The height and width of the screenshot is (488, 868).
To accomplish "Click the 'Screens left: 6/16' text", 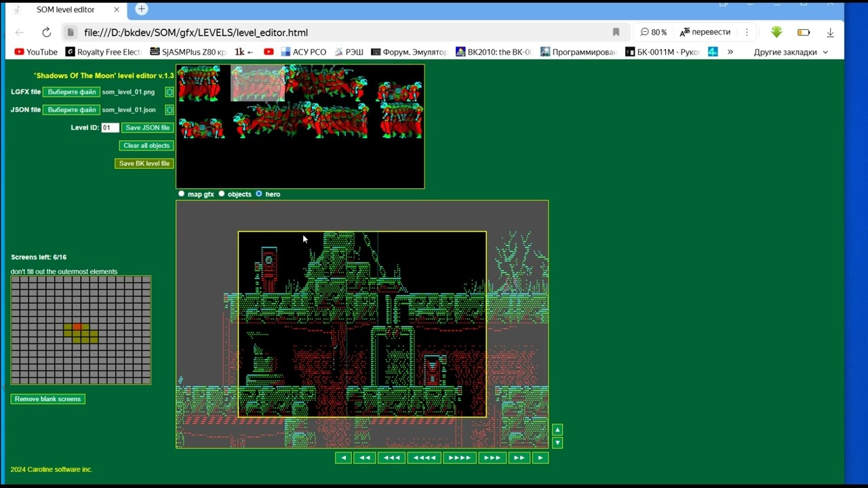I will (x=39, y=258).
